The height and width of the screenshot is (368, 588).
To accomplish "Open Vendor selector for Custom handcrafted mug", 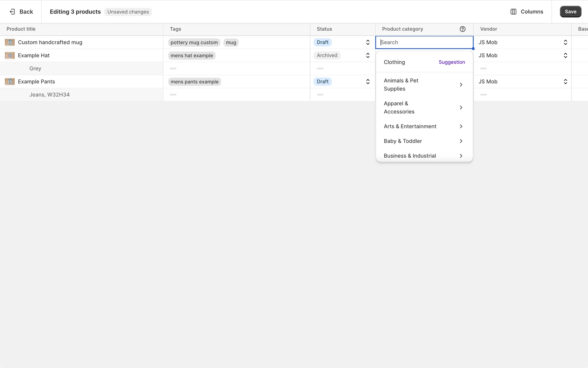I will [565, 42].
